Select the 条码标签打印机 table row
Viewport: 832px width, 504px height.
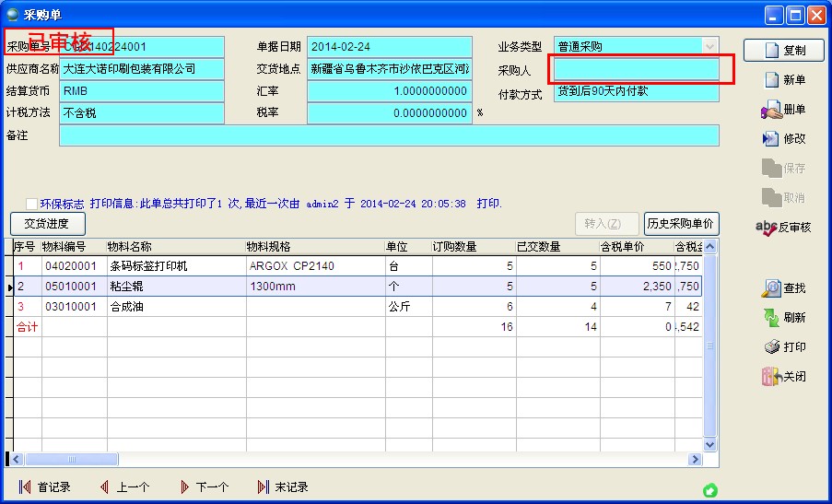click(147, 266)
